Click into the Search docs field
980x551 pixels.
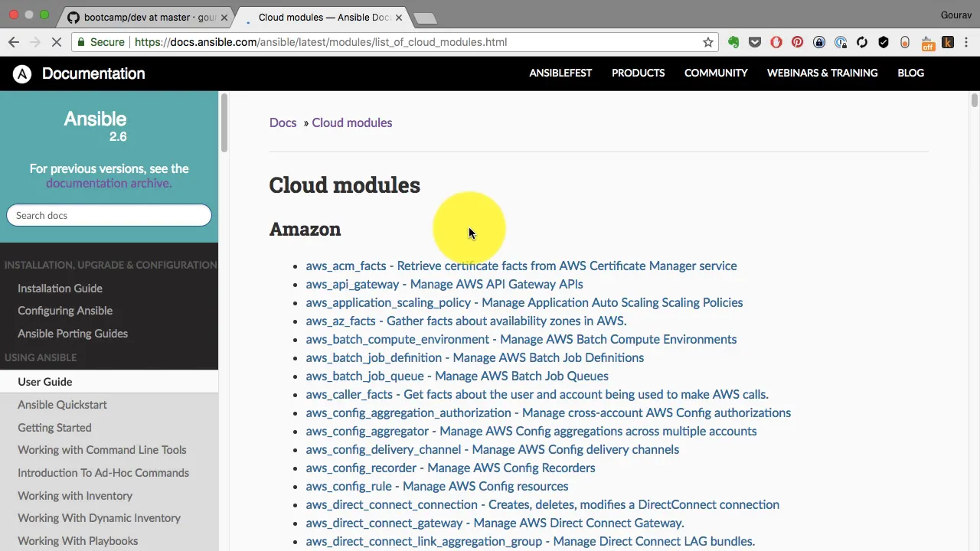coord(109,215)
